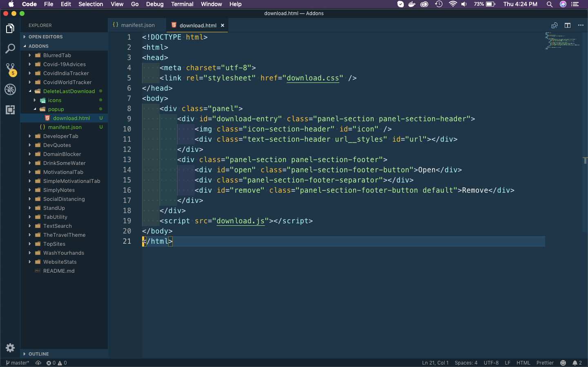Select download.html in the file tree

[x=64, y=118]
